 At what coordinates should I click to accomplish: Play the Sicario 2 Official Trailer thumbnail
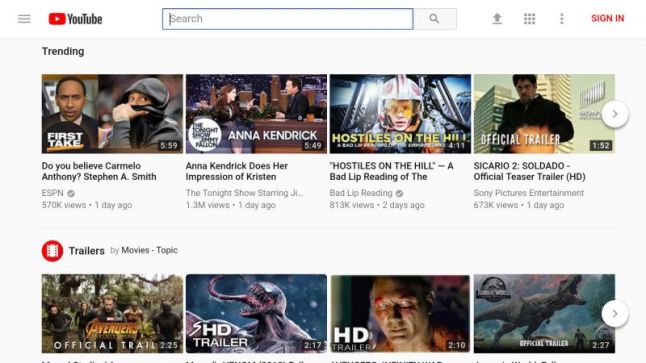point(544,114)
